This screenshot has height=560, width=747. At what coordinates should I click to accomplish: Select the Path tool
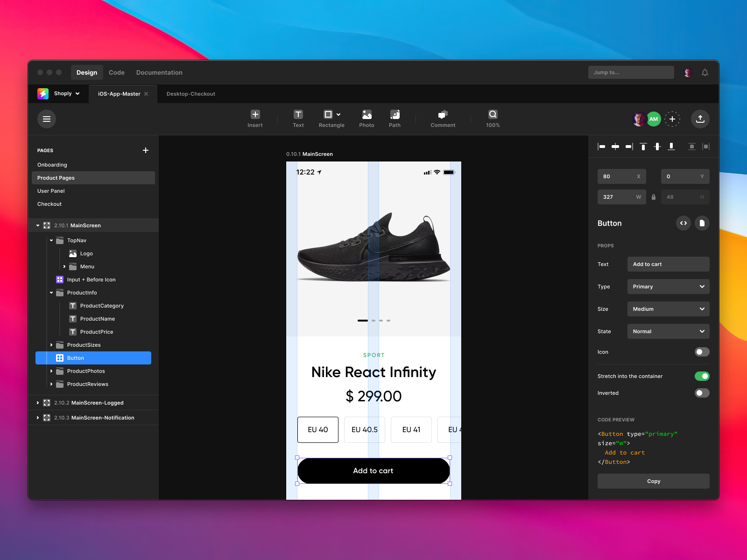[395, 119]
